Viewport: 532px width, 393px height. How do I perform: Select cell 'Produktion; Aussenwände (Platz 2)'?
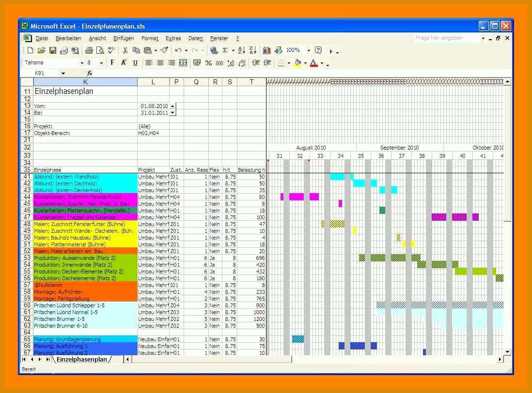(85, 258)
